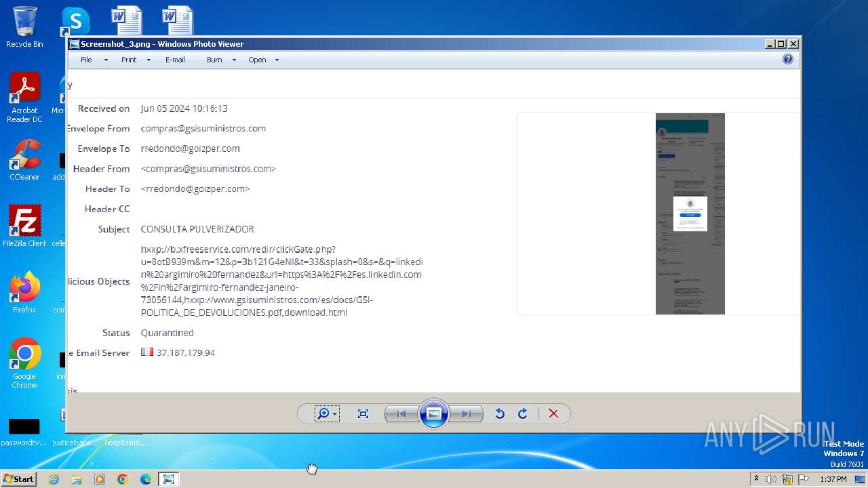Image resolution: width=868 pixels, height=488 pixels.
Task: Delete the picture with the red X
Action: [553, 413]
